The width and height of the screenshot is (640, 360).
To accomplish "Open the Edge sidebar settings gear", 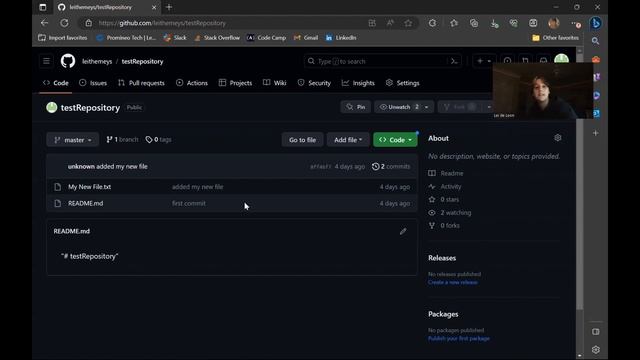I will (596, 349).
